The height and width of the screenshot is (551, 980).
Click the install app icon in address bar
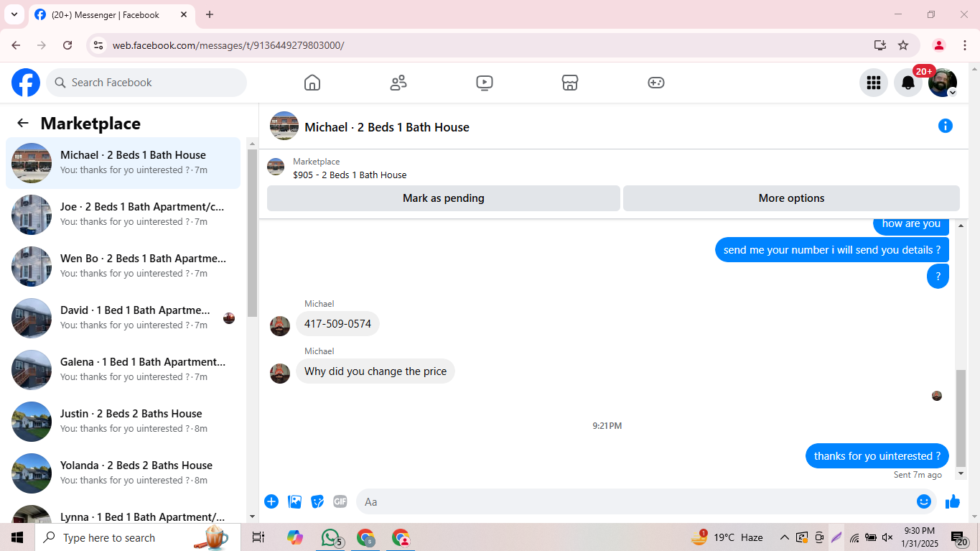(880, 45)
